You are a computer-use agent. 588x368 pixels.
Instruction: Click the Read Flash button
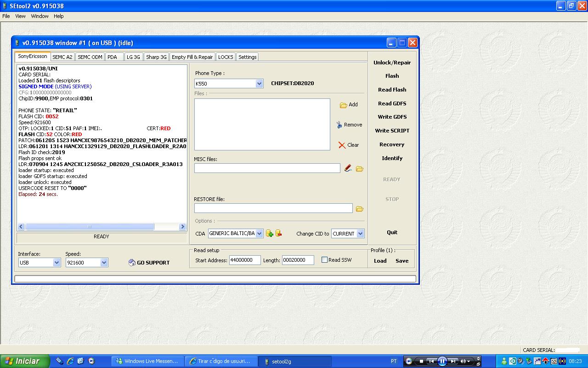click(392, 90)
